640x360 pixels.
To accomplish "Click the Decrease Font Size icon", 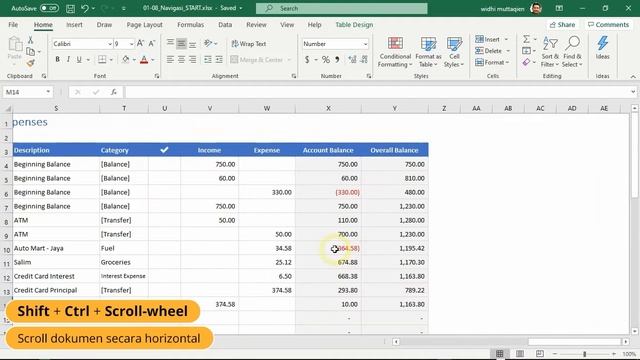I will click(152, 43).
